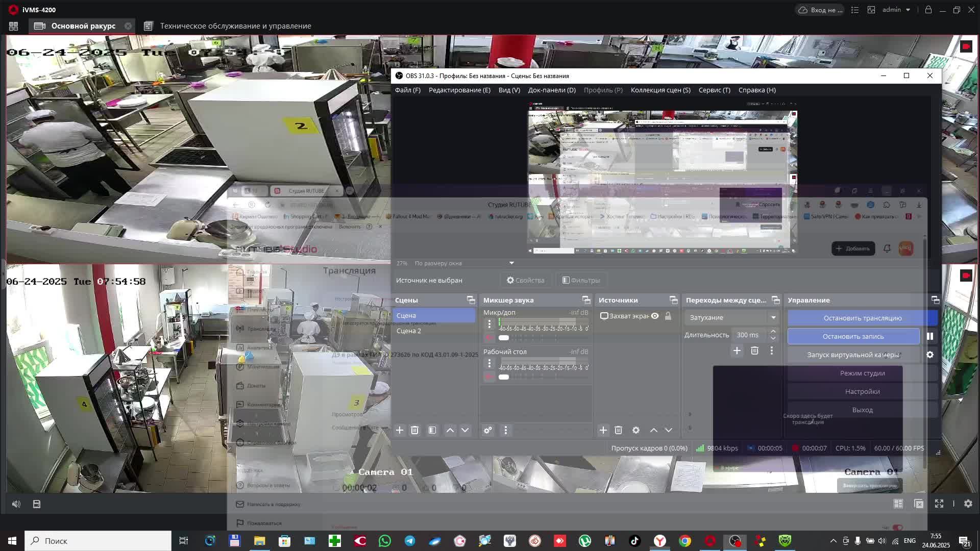Open Telegram from the taskbar
This screenshot has height=551, width=980.
point(410,541)
